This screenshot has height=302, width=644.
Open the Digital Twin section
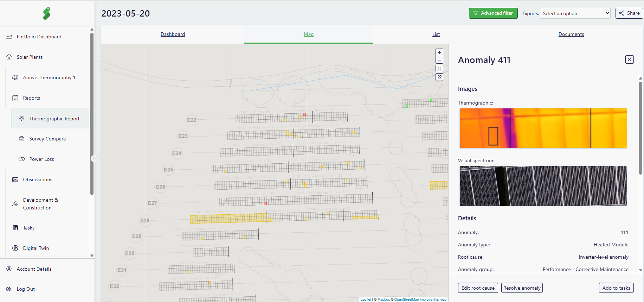[x=36, y=248]
